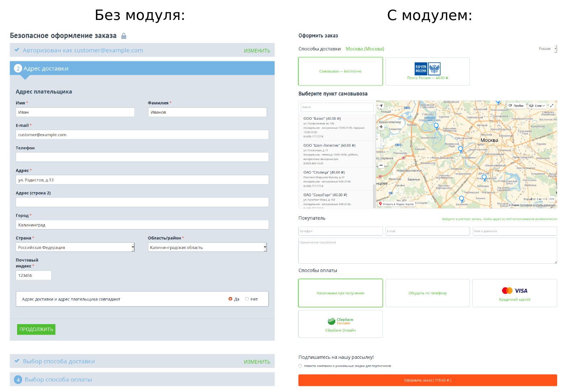Click the ruler measurement tool on map
570x392 pixels.
coord(552,199)
